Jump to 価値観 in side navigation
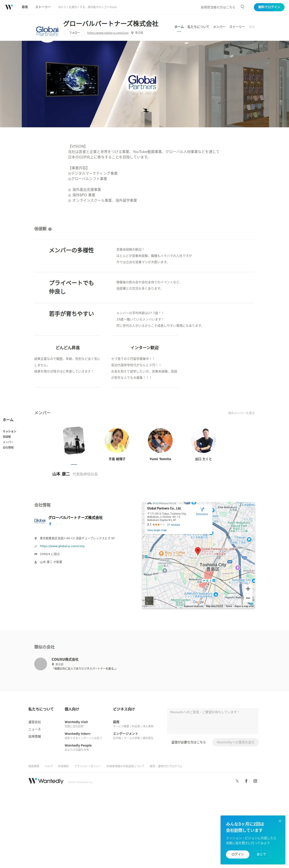The height and width of the screenshot is (868, 289). tap(7, 437)
